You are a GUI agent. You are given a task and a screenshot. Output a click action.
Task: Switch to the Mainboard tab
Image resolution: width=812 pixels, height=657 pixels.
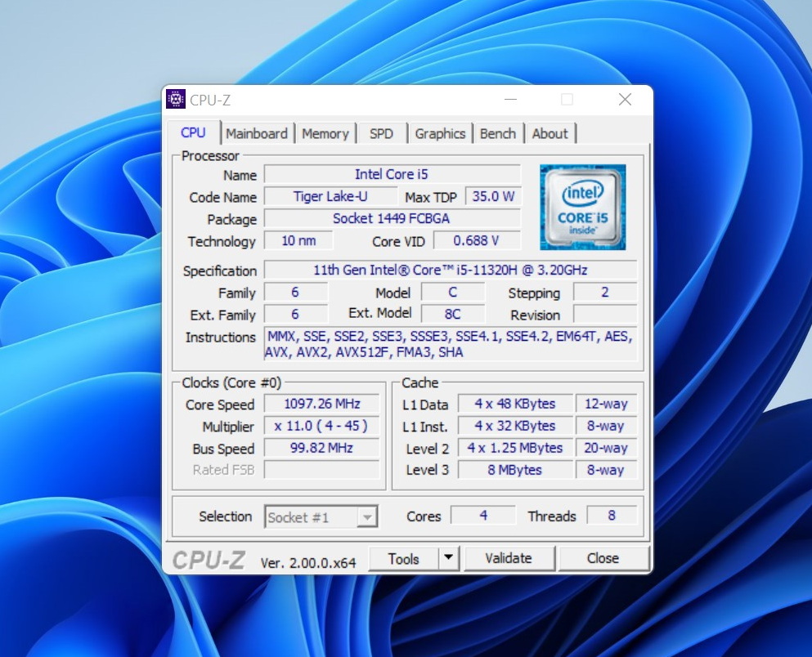tap(257, 133)
